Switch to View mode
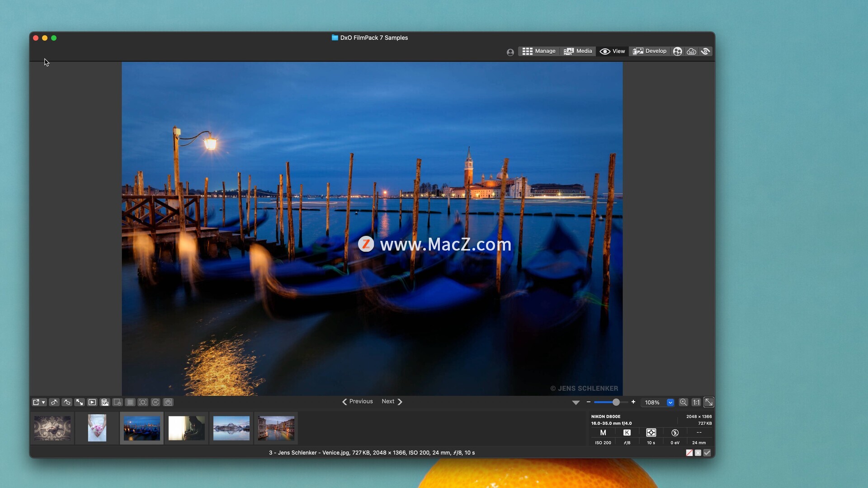The image size is (868, 488). click(x=612, y=51)
